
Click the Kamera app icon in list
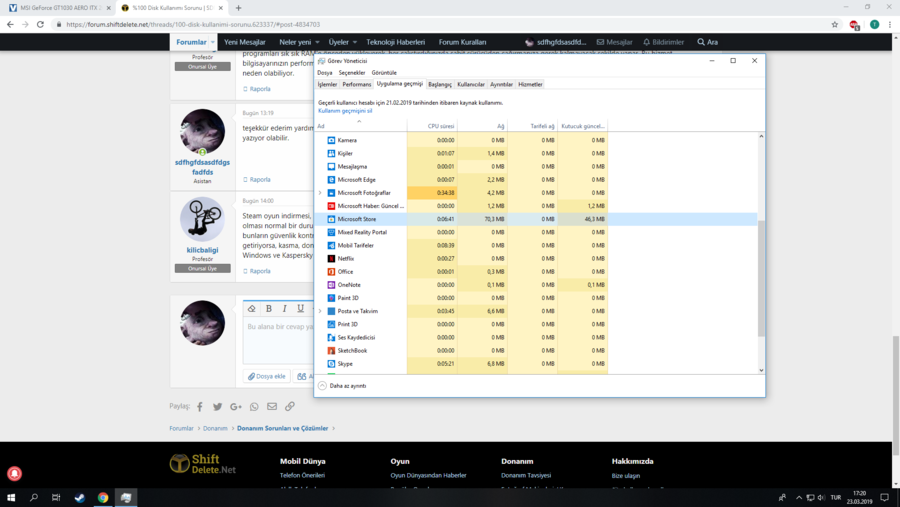(331, 140)
